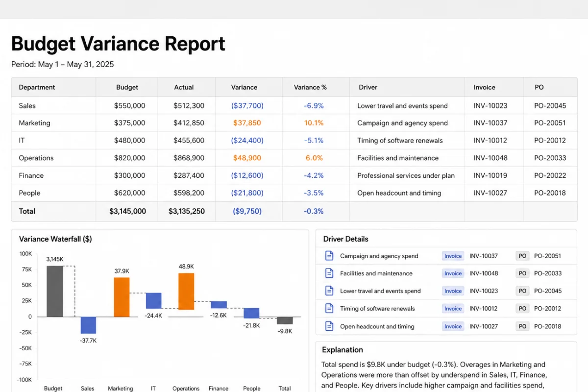Viewport: 588px width, 392px height.
Task: Open Invoice badge for INV-10037 in Driver Details
Action: click(x=453, y=256)
